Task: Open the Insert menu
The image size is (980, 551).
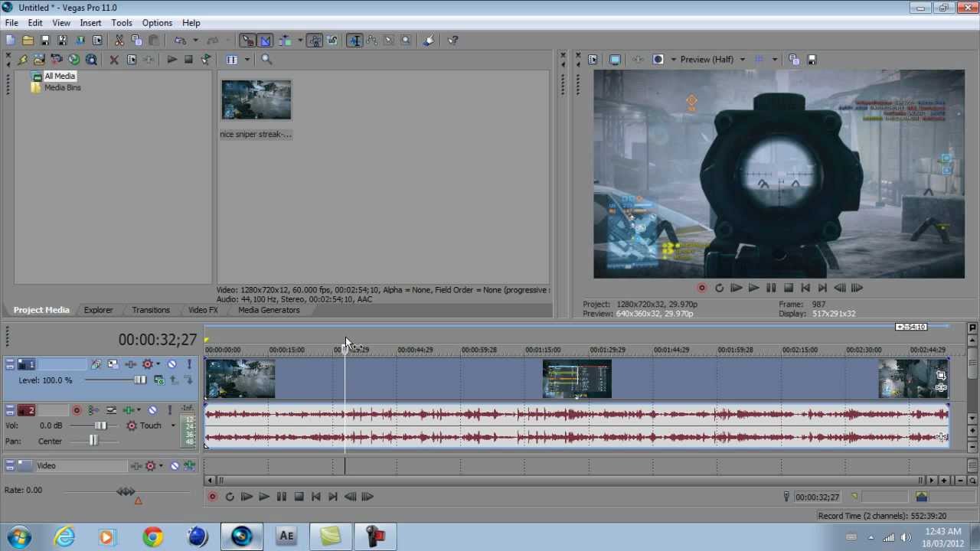Action: coord(90,23)
